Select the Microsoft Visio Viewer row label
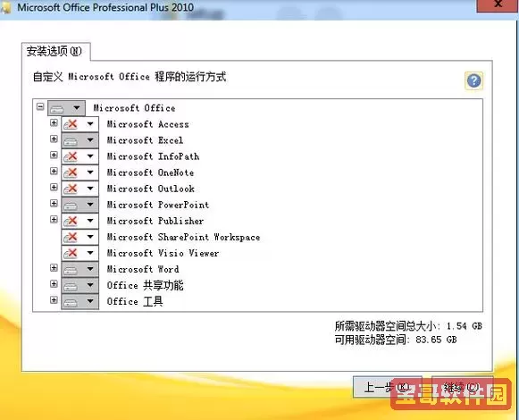 click(x=163, y=253)
